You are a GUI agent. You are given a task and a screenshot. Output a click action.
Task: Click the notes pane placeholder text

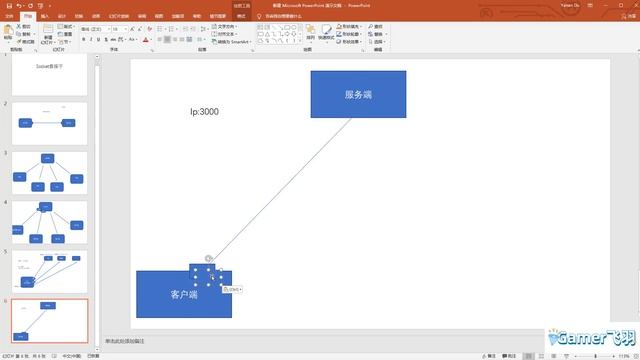pyautogui.click(x=124, y=341)
